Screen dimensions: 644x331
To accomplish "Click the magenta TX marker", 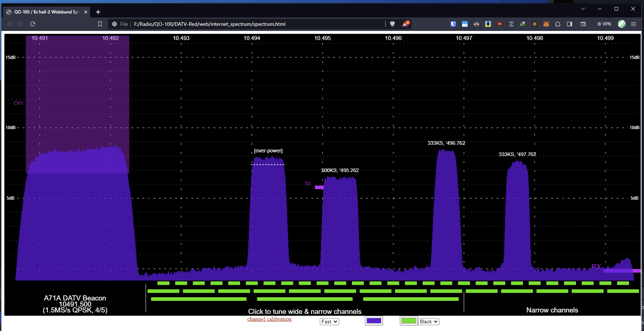I will pos(319,187).
